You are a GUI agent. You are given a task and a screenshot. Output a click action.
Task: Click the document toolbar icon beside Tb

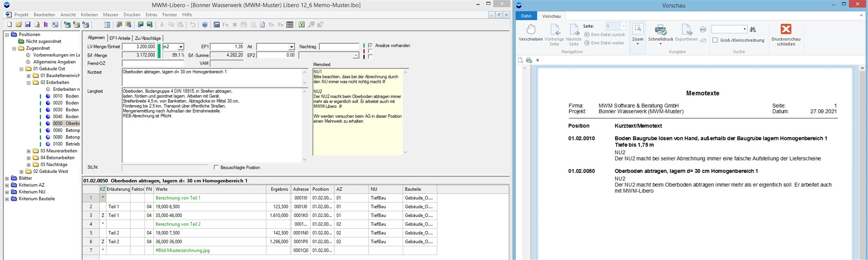262,25
